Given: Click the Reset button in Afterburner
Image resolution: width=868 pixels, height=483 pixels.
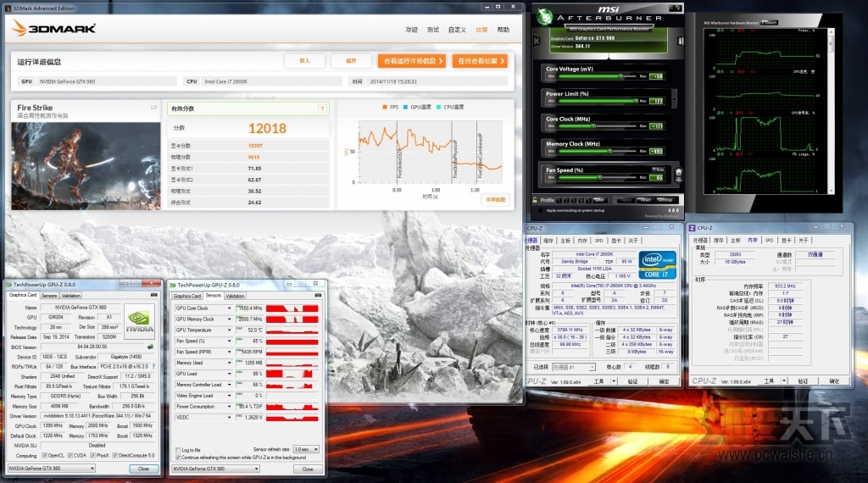Looking at the screenshot, I should pyautogui.click(x=645, y=200).
